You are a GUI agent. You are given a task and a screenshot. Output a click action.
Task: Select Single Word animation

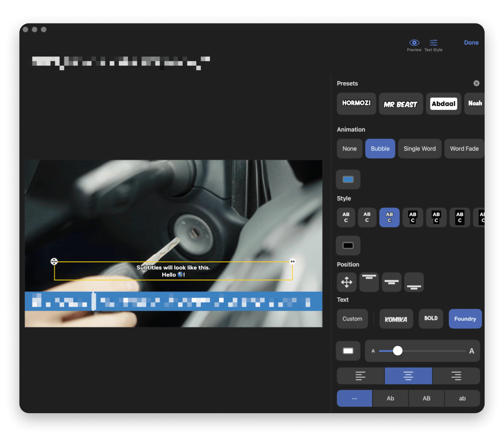[419, 149]
